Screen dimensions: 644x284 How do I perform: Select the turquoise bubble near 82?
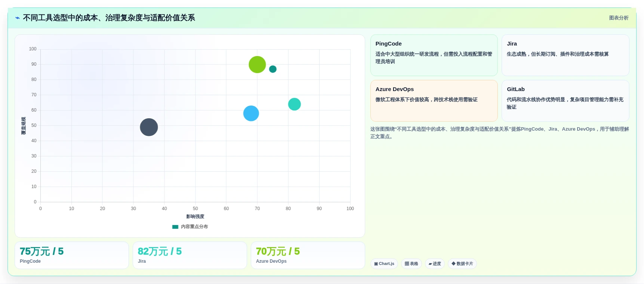295,104
